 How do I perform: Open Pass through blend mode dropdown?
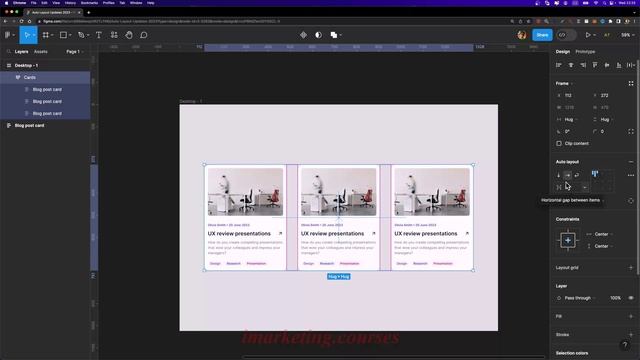coord(579,298)
